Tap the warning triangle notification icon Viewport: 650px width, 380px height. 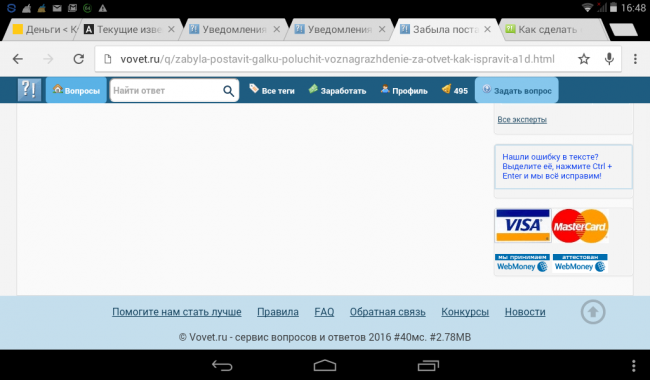pyautogui.click(x=102, y=8)
